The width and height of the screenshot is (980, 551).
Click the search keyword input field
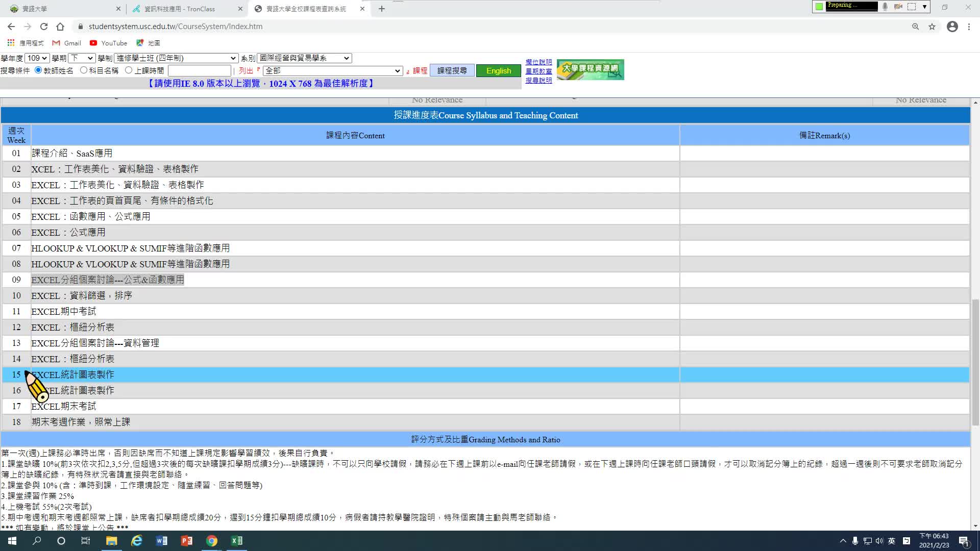pos(200,71)
